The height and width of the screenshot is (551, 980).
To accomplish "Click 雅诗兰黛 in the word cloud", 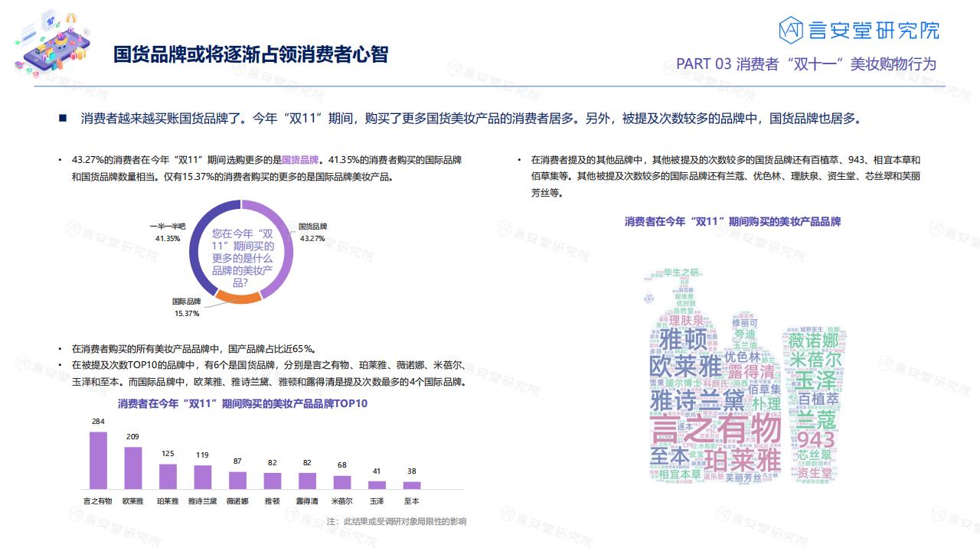I will point(696,401).
